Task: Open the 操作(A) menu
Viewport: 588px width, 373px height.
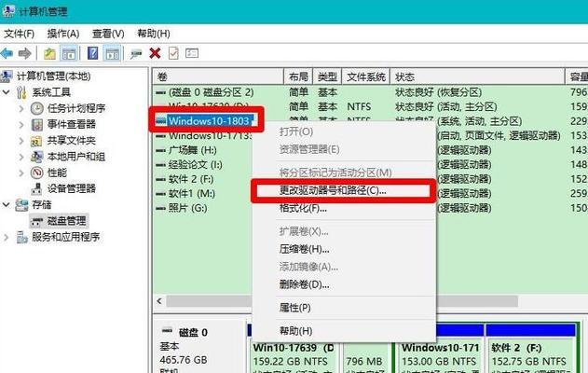Action: pos(63,34)
